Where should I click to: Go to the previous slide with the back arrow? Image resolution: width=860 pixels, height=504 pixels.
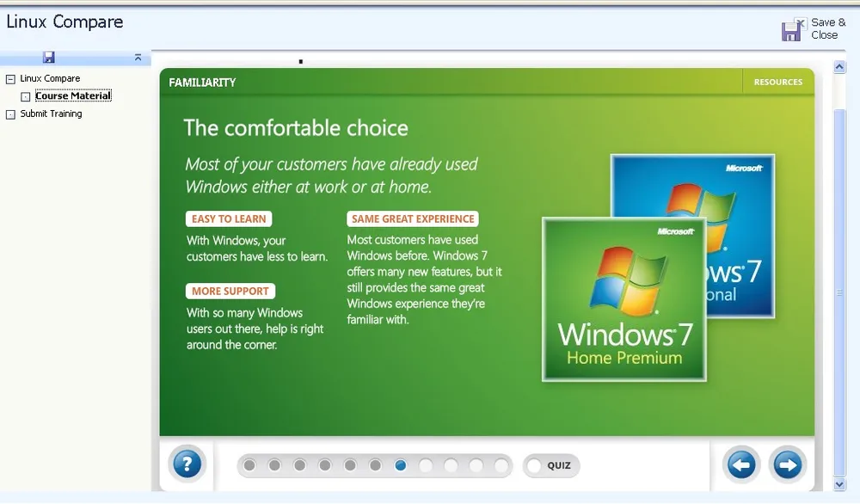(x=741, y=465)
